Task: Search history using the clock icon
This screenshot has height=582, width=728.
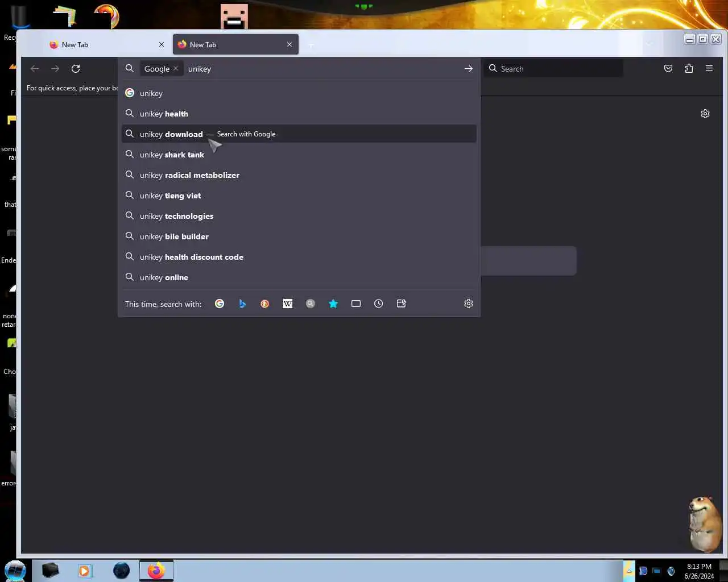Action: click(379, 304)
